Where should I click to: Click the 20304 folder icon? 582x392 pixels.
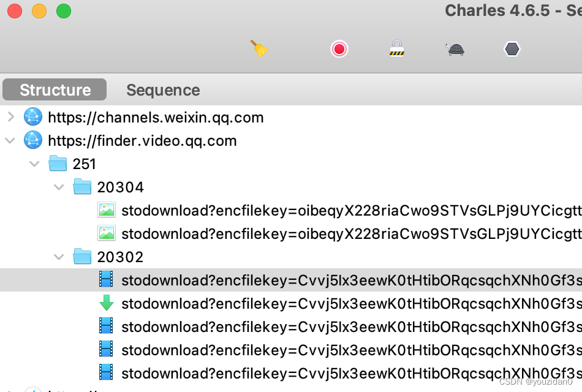pos(82,186)
